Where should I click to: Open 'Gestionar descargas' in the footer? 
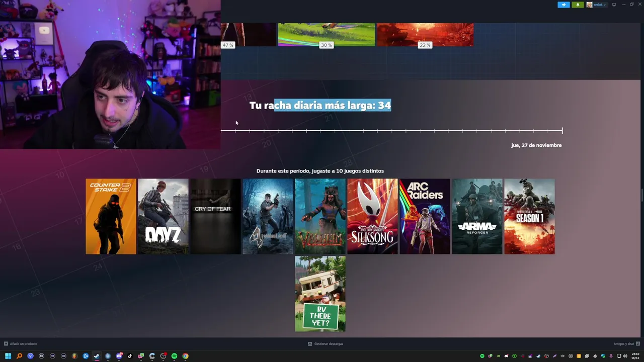326,344
